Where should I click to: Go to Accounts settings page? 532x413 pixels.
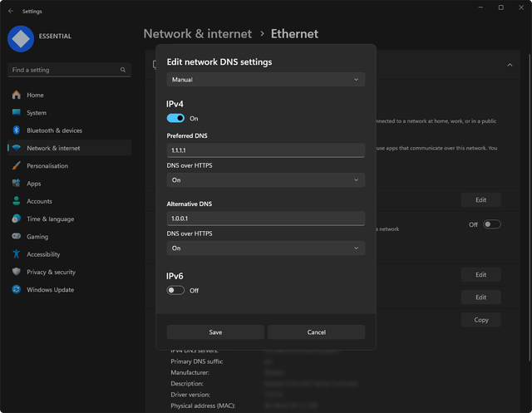coord(39,201)
